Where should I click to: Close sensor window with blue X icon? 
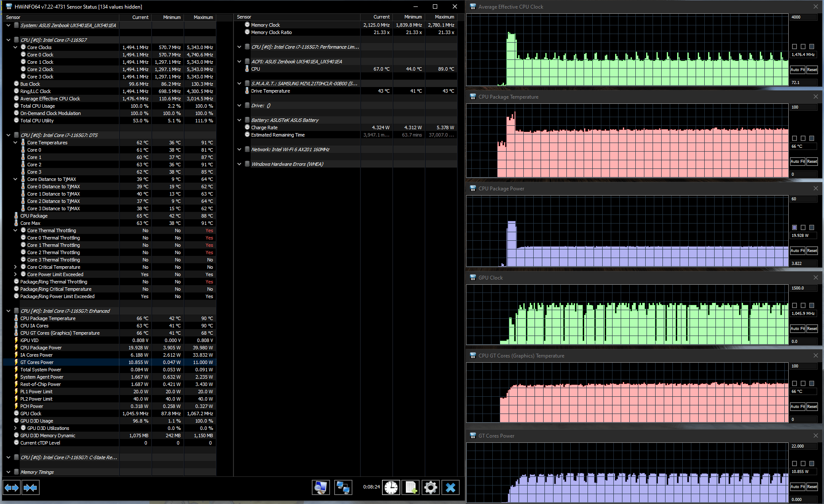point(450,487)
